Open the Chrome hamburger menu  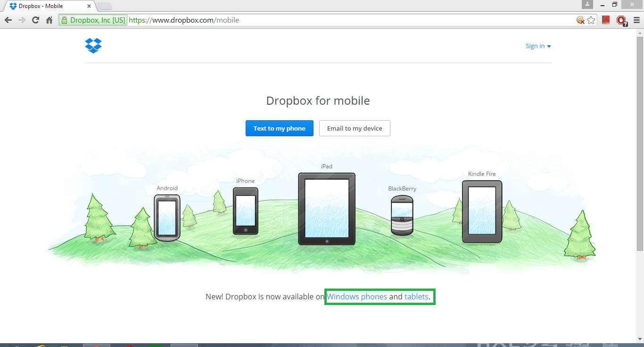click(636, 20)
